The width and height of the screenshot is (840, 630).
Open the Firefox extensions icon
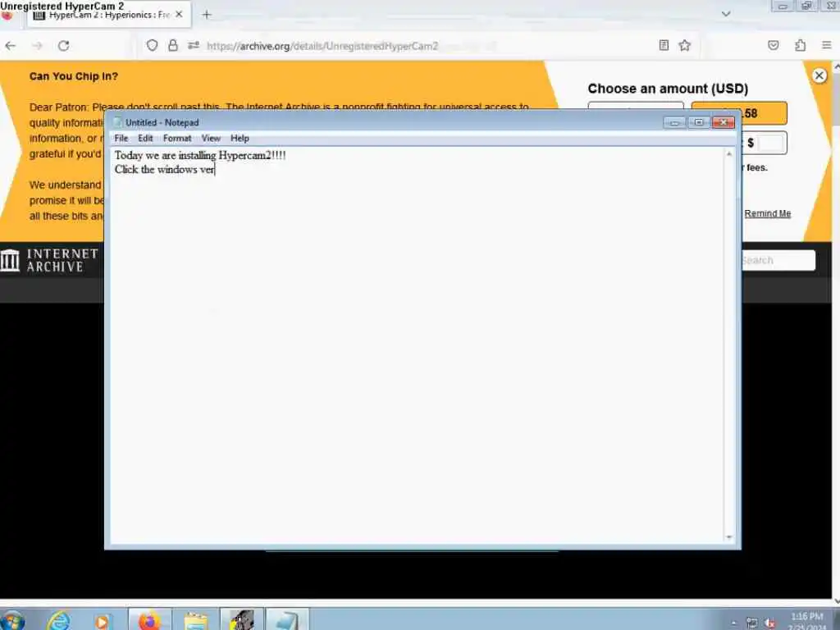[801, 46]
